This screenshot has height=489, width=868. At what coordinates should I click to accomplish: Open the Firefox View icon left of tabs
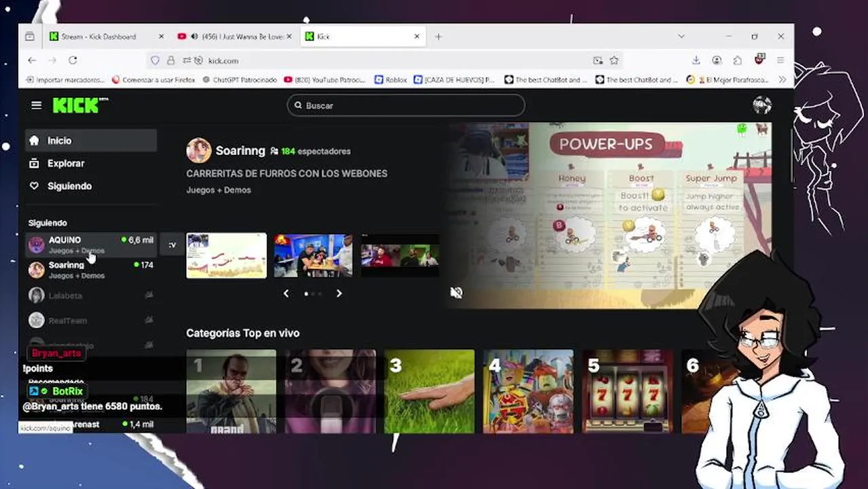(x=30, y=37)
